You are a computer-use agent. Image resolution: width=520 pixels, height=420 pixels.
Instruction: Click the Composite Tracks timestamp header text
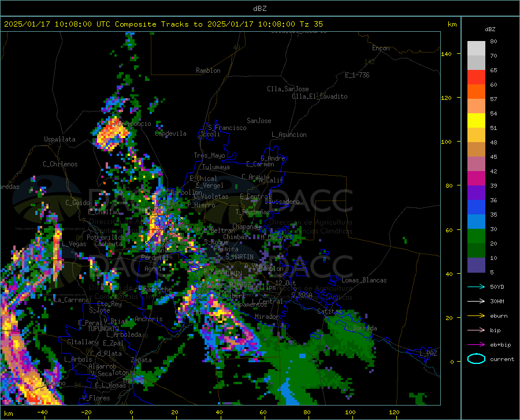pyautogui.click(x=164, y=24)
